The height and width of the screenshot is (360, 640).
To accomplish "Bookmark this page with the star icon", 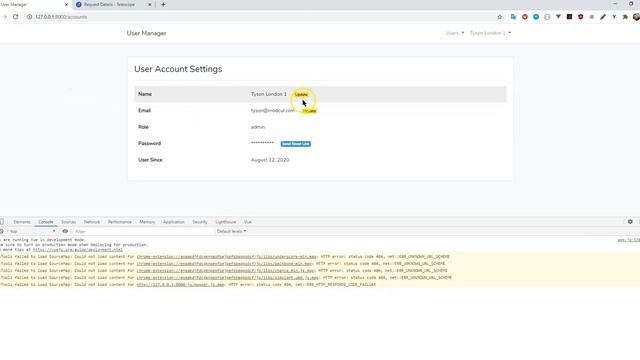I will coord(500,17).
